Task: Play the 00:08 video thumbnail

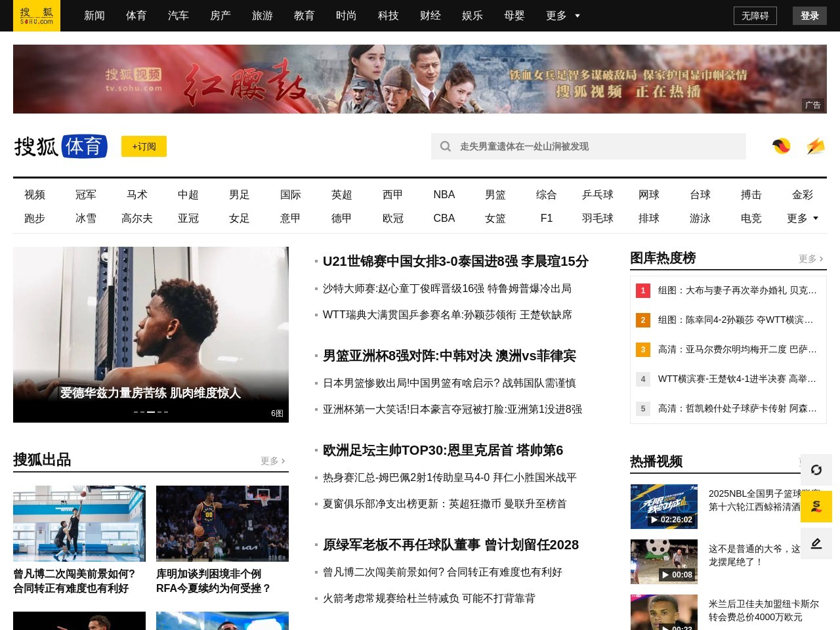Action: 664,562
